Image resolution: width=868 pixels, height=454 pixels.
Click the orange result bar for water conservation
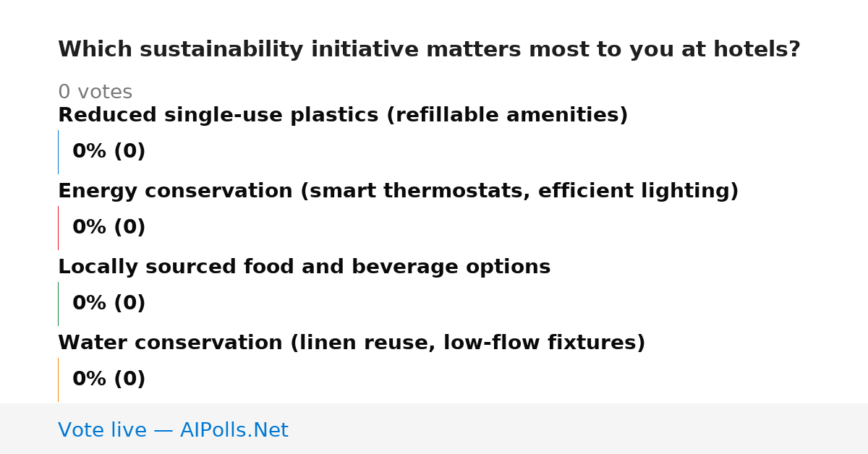point(58,380)
